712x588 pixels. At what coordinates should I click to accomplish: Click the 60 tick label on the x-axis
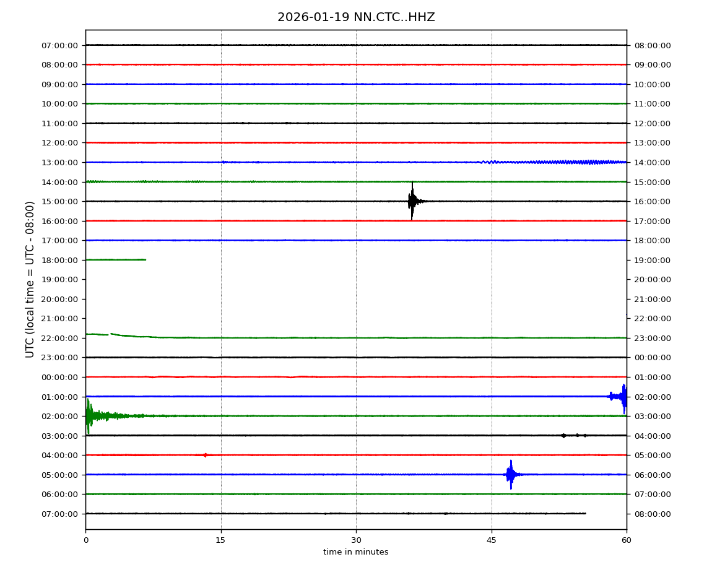tap(627, 540)
